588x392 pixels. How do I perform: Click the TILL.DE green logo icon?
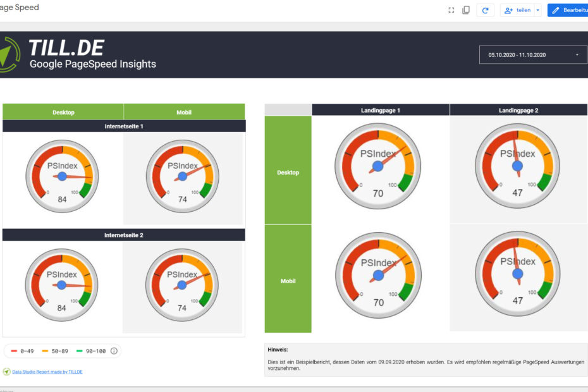(x=9, y=54)
